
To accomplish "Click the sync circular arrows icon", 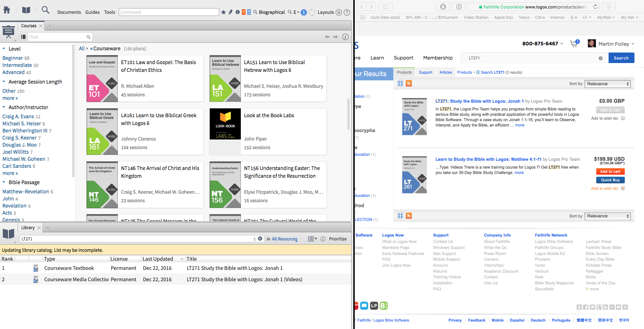I will point(312,12).
